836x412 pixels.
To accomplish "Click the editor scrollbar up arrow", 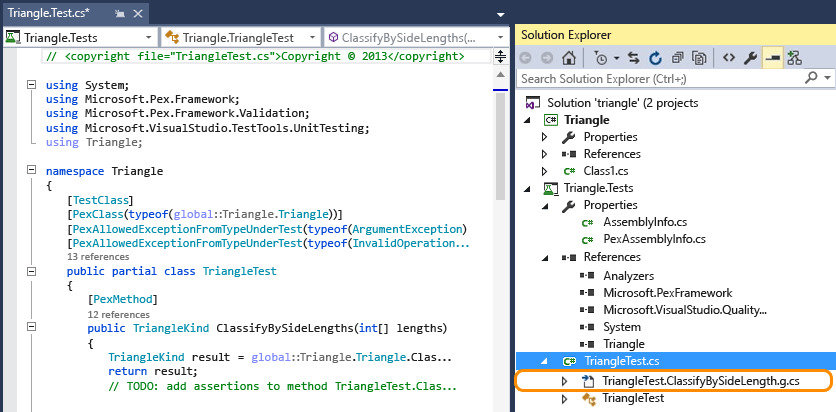I will pyautogui.click(x=500, y=74).
